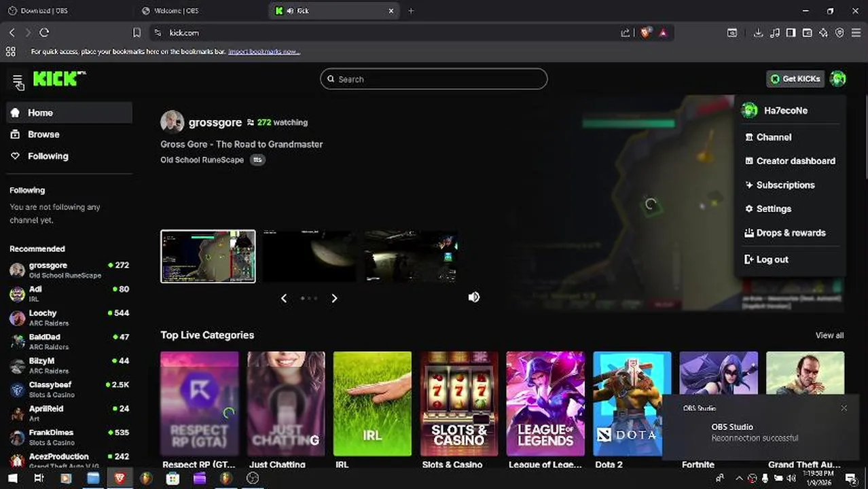Go to the previous featured stream

click(284, 298)
